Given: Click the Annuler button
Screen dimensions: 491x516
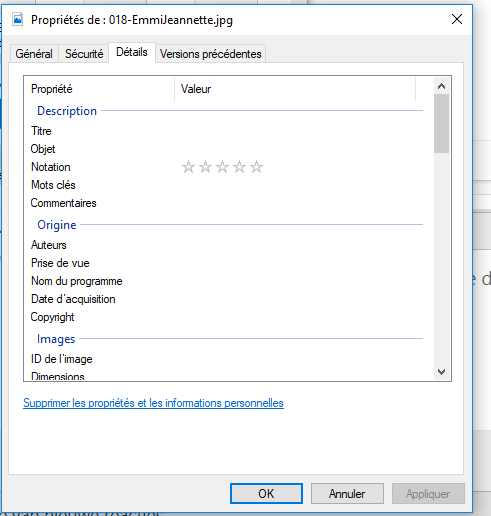Looking at the screenshot, I should click(x=347, y=493).
